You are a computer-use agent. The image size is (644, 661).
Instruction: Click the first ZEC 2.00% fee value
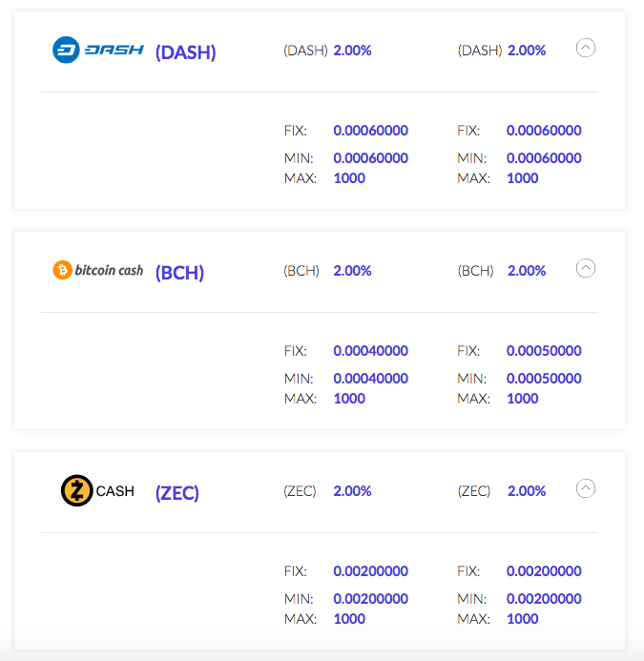coord(352,491)
